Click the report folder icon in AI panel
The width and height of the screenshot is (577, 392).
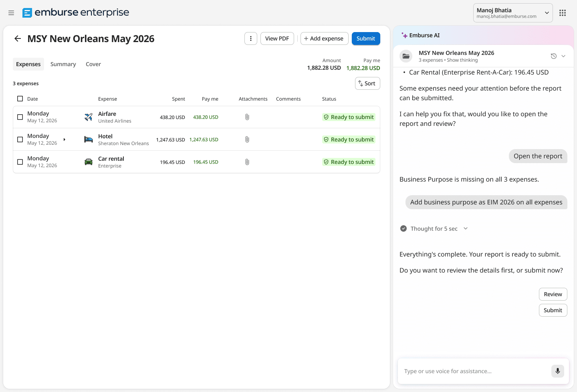click(x=406, y=56)
